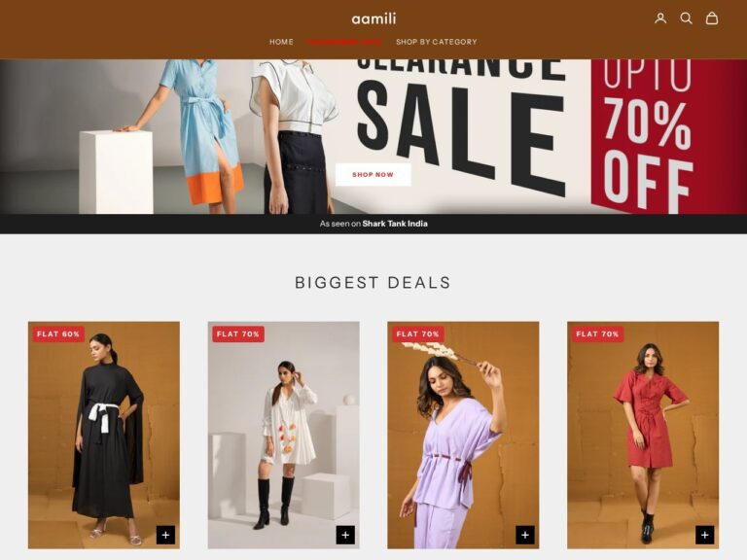Quick-add the red dress with plus icon
This screenshot has height=560, width=747.
[x=704, y=535]
